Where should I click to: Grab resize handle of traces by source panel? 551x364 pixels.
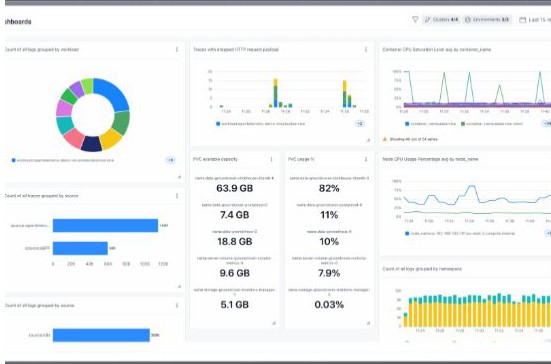(x=179, y=286)
